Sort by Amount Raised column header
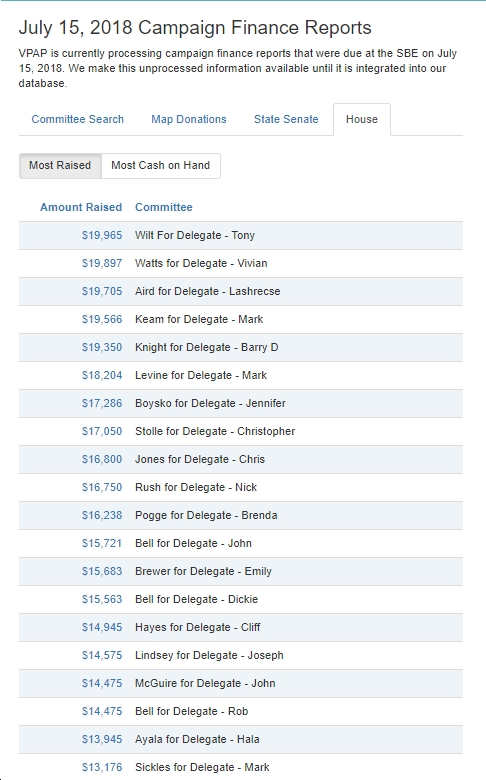This screenshot has height=780, width=486. tap(81, 207)
